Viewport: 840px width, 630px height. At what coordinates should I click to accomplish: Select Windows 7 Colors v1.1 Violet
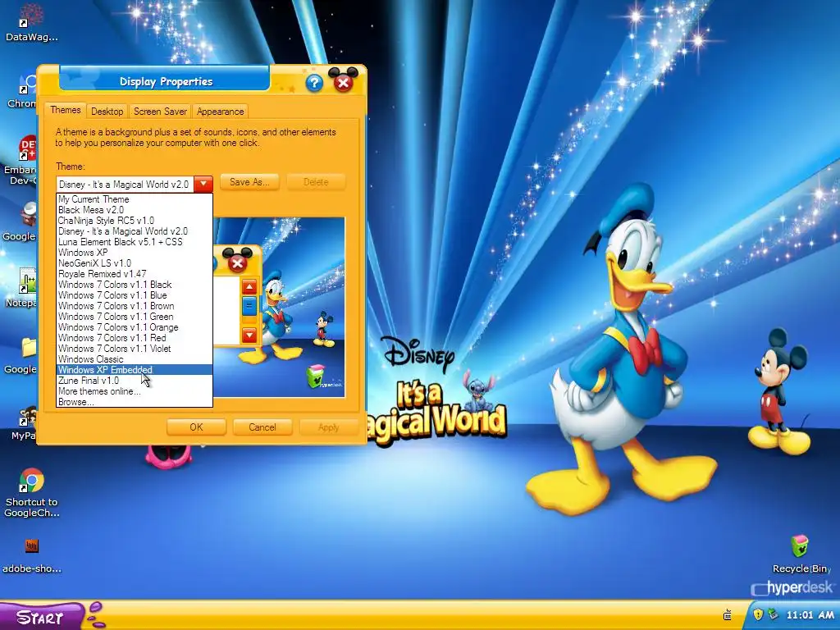135,349
